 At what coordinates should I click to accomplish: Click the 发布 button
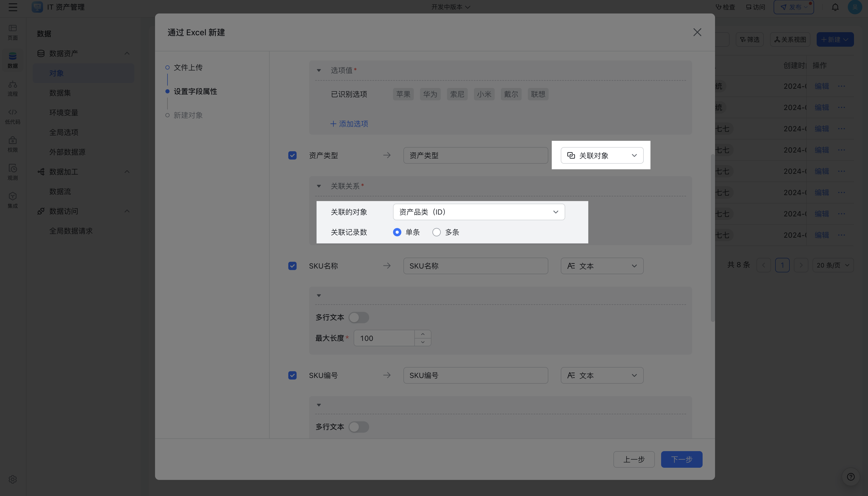793,7
